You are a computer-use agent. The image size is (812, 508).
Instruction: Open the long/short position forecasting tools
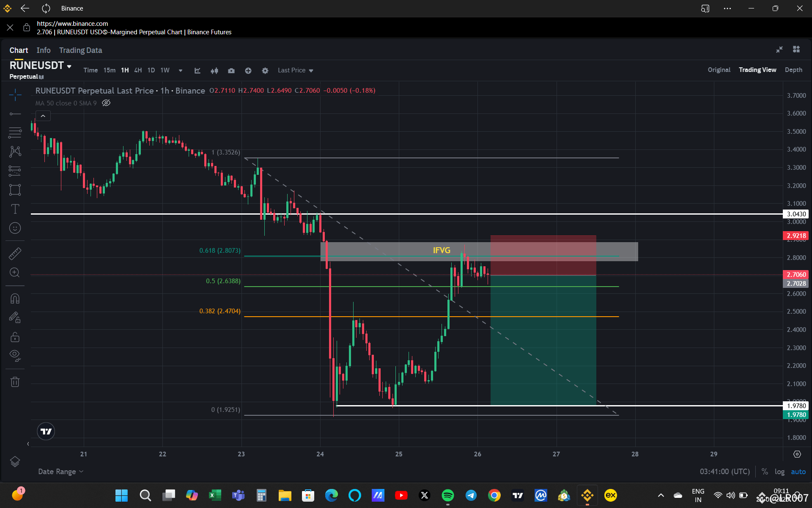tap(15, 171)
